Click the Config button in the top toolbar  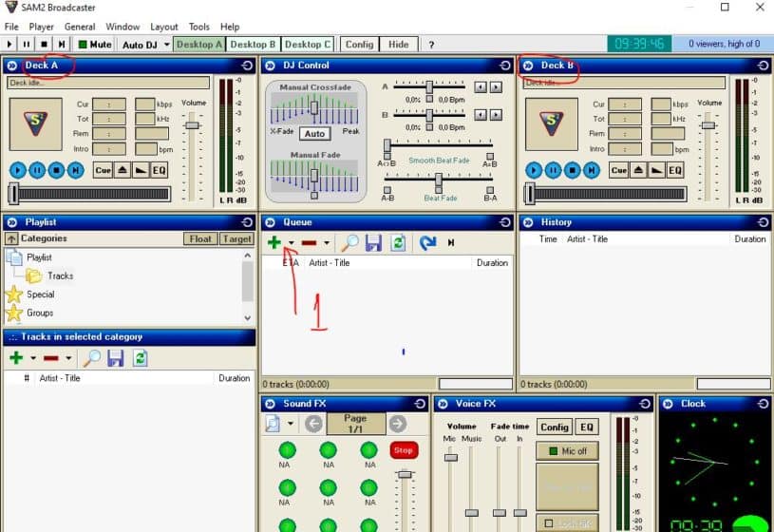[359, 44]
